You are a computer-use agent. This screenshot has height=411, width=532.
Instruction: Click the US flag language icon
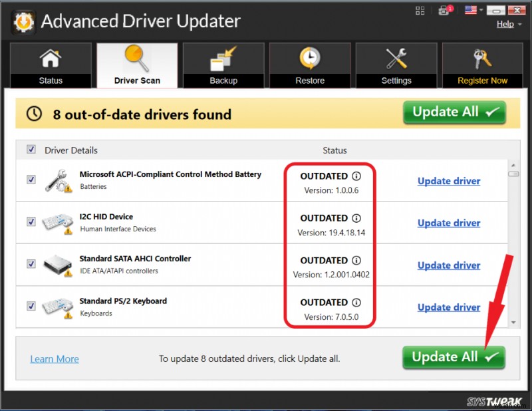[x=471, y=10]
